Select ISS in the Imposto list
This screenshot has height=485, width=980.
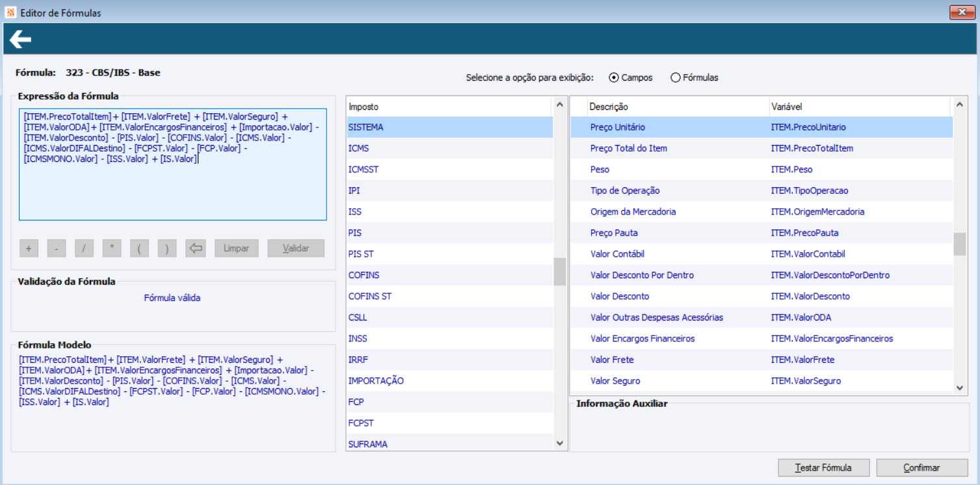coord(449,212)
